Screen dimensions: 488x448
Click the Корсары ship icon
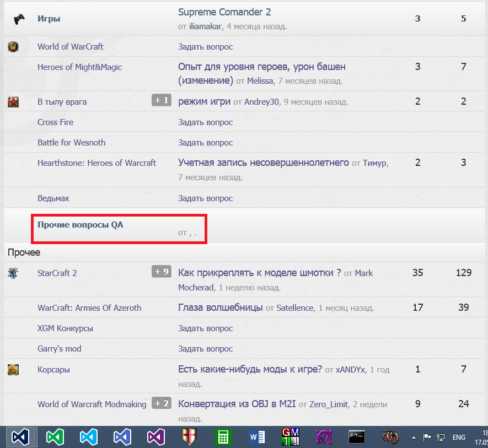[x=13, y=370]
